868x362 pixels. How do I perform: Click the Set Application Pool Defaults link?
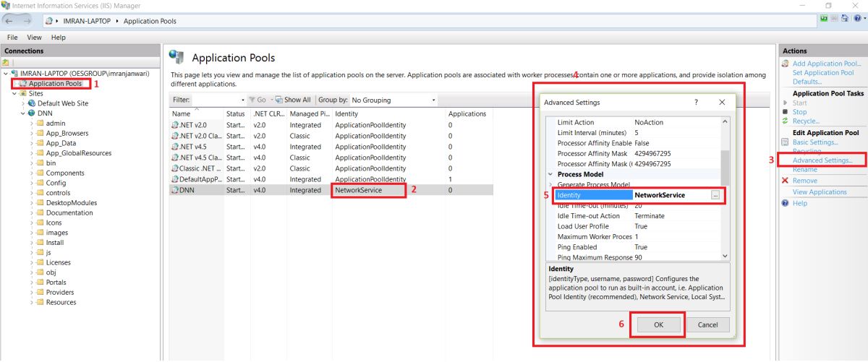pos(823,77)
